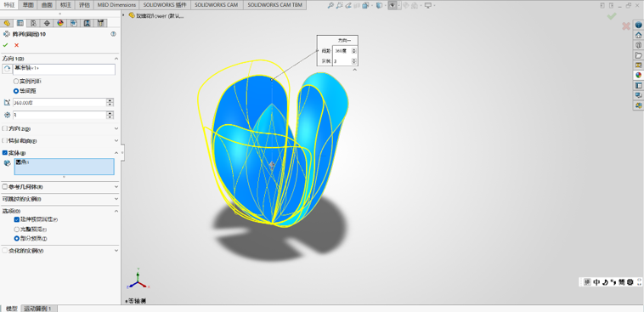Screen dimensions: 644x312
Task: Expand the 可跳过的实例 section
Action: pos(116,199)
